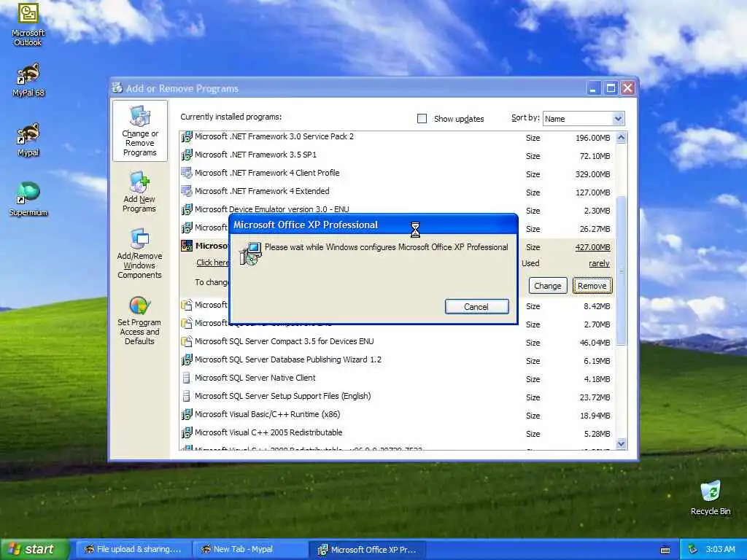Click SQL Server Native Client icon
Image resolution: width=747 pixels, height=560 pixels.
[187, 378]
